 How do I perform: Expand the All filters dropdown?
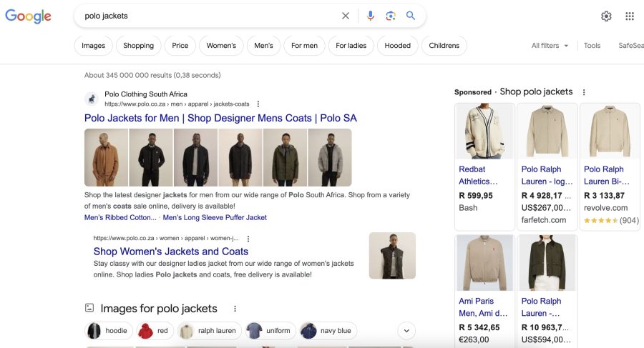(550, 46)
